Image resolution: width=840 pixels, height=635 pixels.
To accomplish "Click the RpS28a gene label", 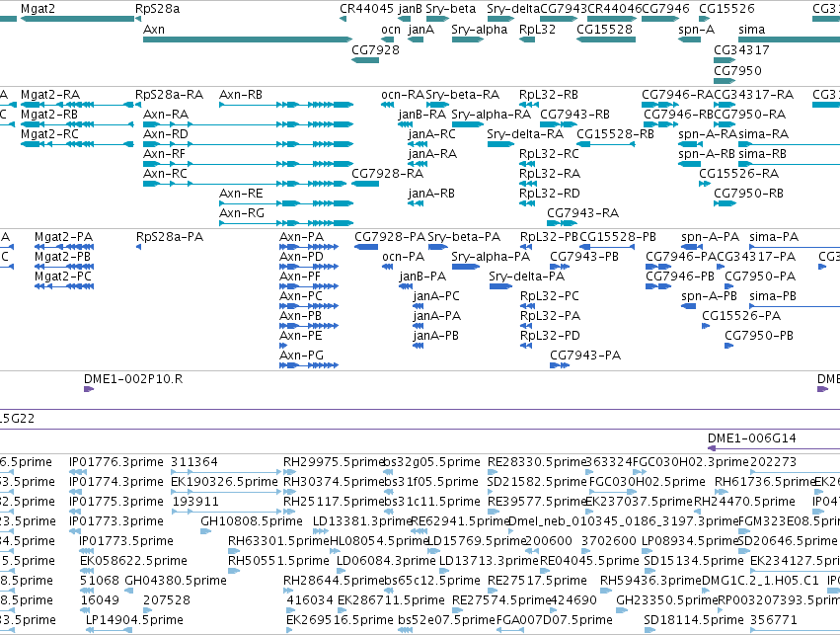I will (158, 9).
